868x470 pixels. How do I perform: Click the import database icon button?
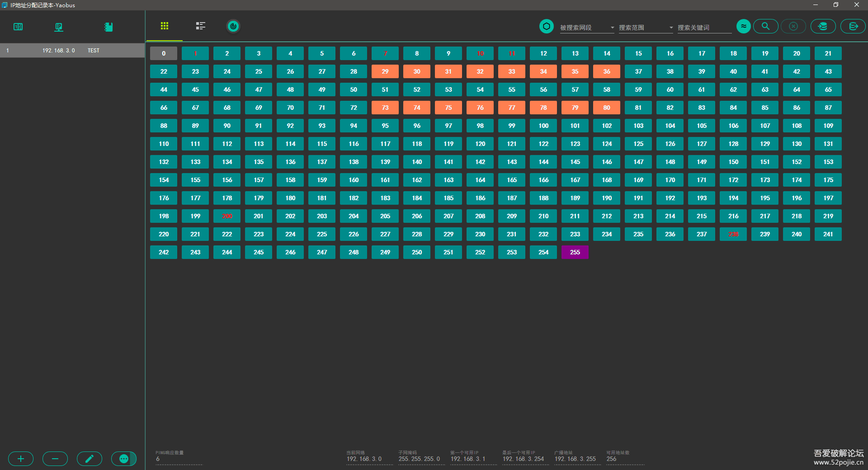(823, 26)
